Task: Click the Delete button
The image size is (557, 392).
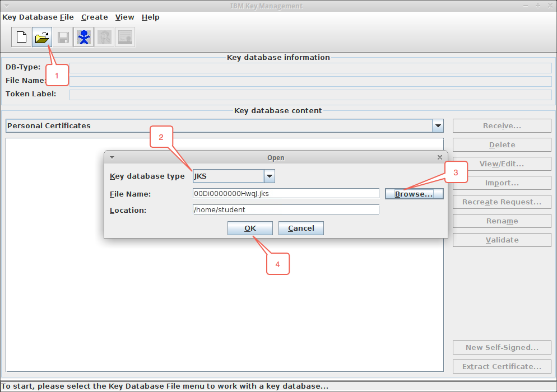Action: [x=502, y=145]
